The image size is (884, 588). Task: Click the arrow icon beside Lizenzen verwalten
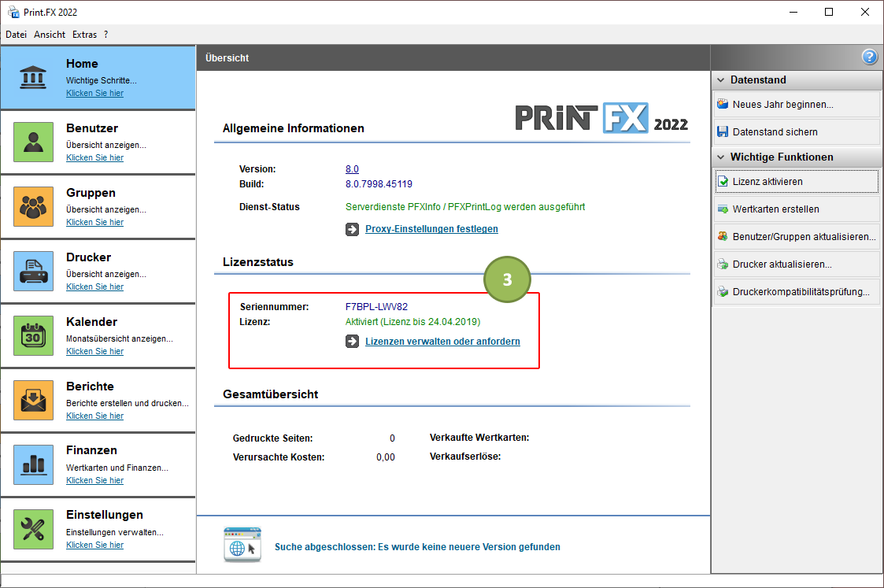pos(353,342)
